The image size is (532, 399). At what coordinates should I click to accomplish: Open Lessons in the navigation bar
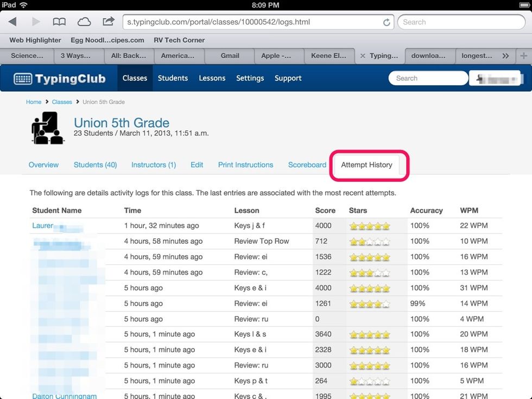point(212,78)
